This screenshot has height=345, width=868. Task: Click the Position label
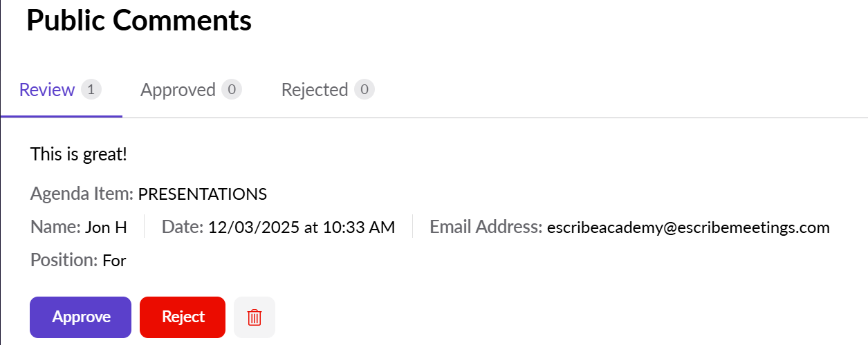(64, 261)
